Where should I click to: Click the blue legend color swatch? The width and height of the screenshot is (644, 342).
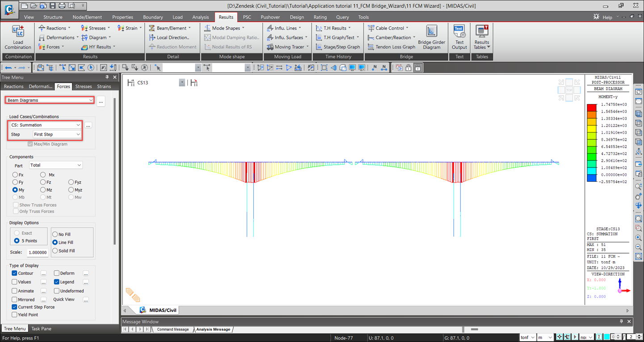click(x=591, y=178)
